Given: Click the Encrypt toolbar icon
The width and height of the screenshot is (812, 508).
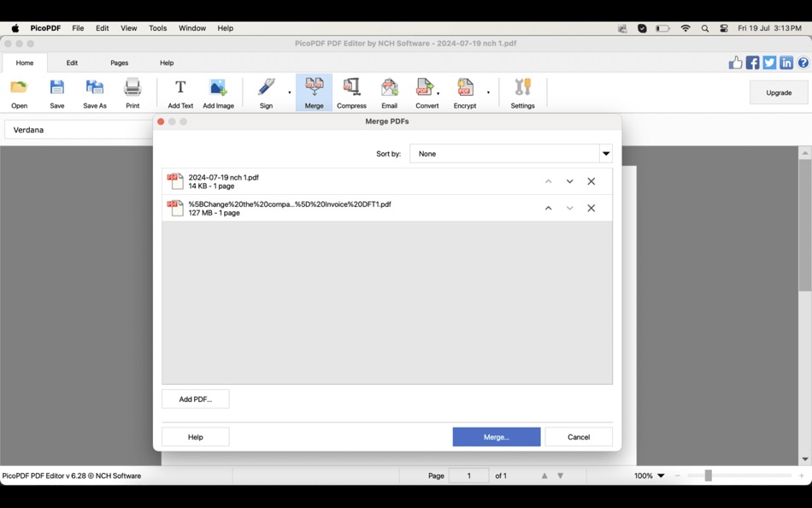Looking at the screenshot, I should coord(464,92).
